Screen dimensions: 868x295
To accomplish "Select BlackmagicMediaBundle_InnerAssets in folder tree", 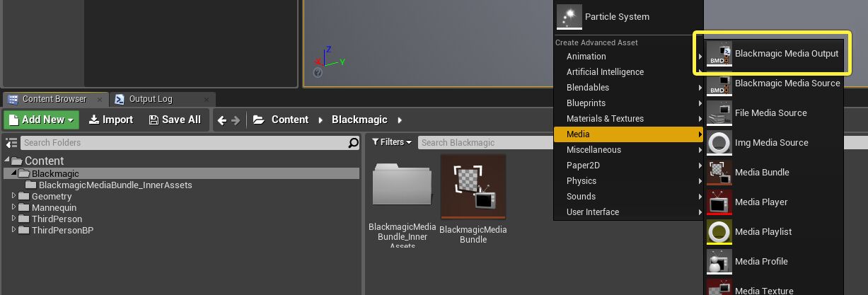I will [183, 185].
